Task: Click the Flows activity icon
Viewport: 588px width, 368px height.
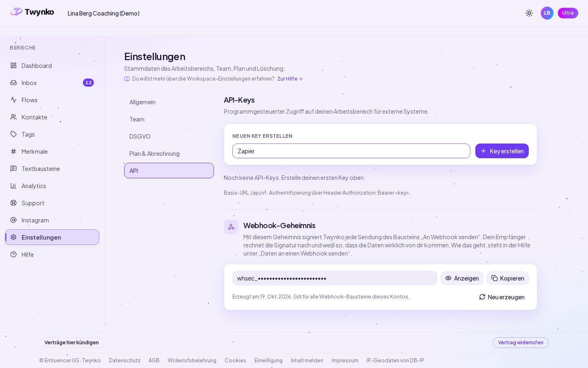Action: click(13, 100)
